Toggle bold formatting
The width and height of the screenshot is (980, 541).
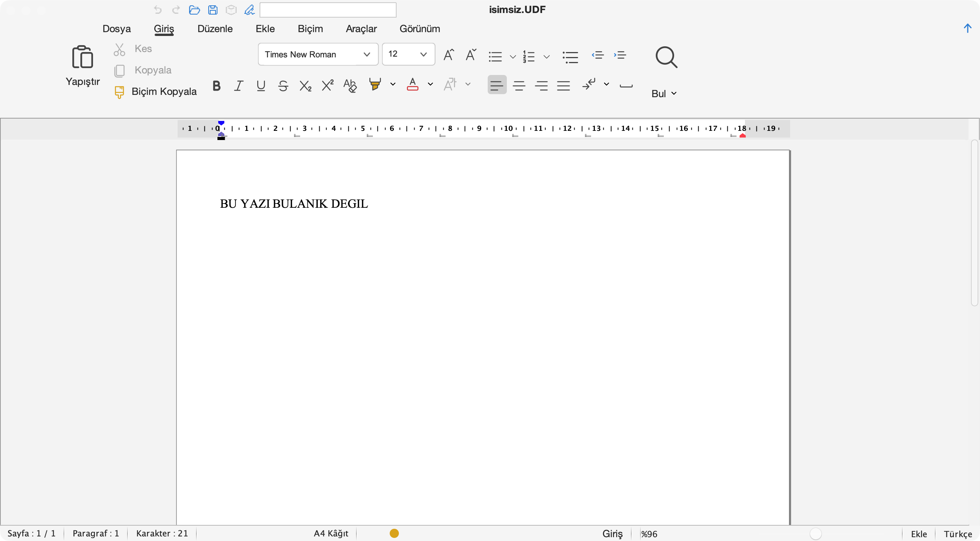[x=217, y=86]
